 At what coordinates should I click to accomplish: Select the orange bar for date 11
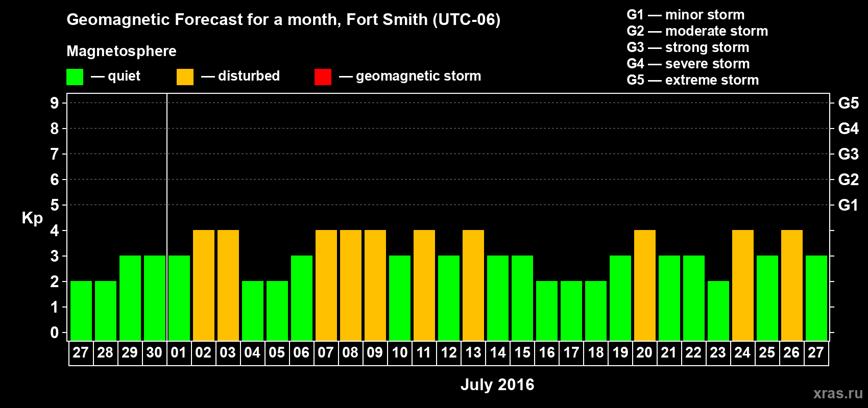[x=424, y=285]
